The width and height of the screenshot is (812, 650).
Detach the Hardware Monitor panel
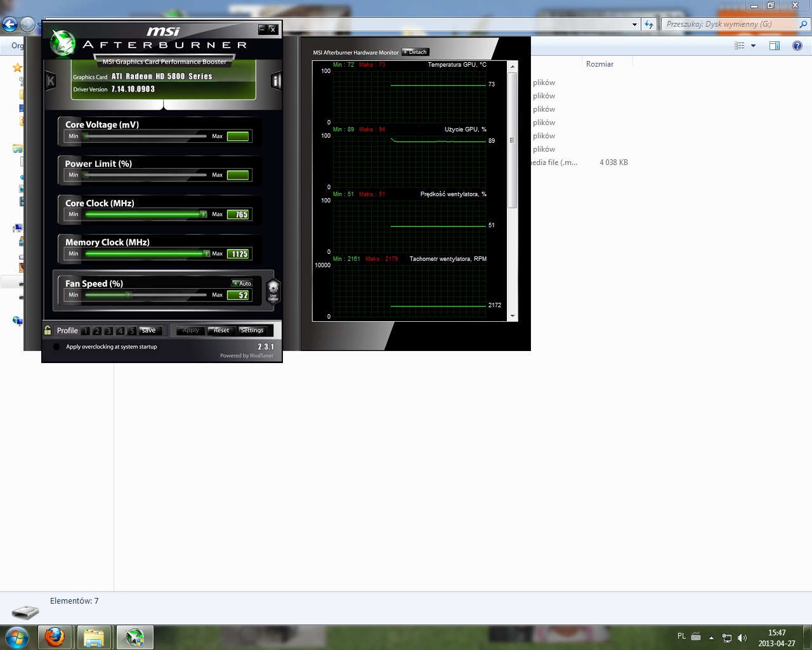tap(416, 52)
